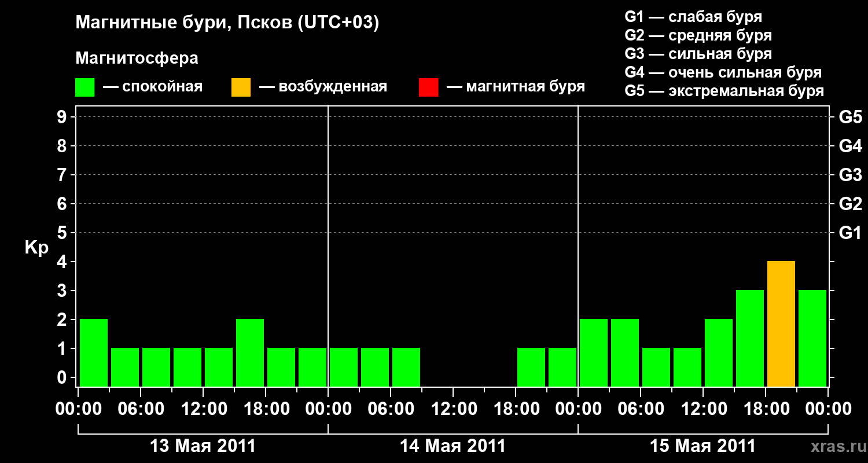
Task: Click the G3 label on the right axis
Action: (851, 175)
